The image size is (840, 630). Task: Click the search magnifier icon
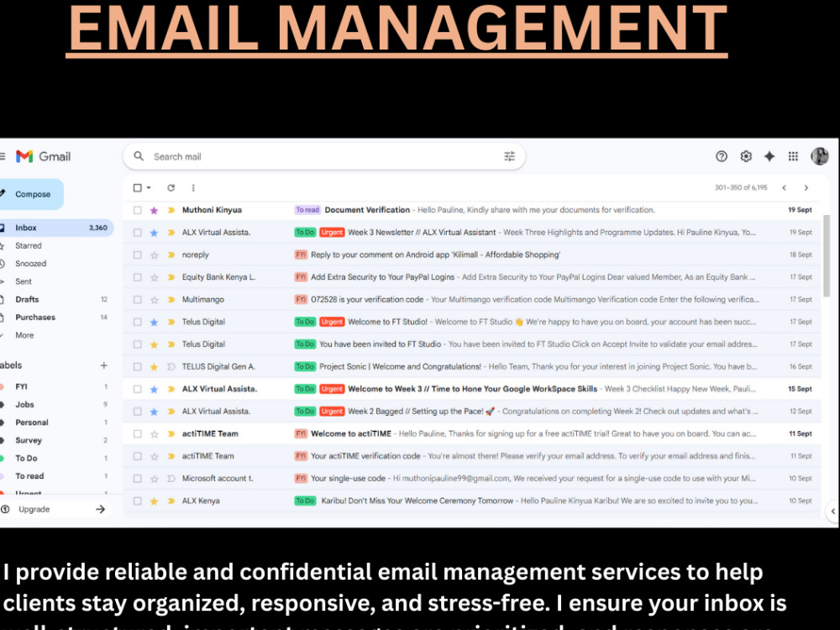(139, 156)
